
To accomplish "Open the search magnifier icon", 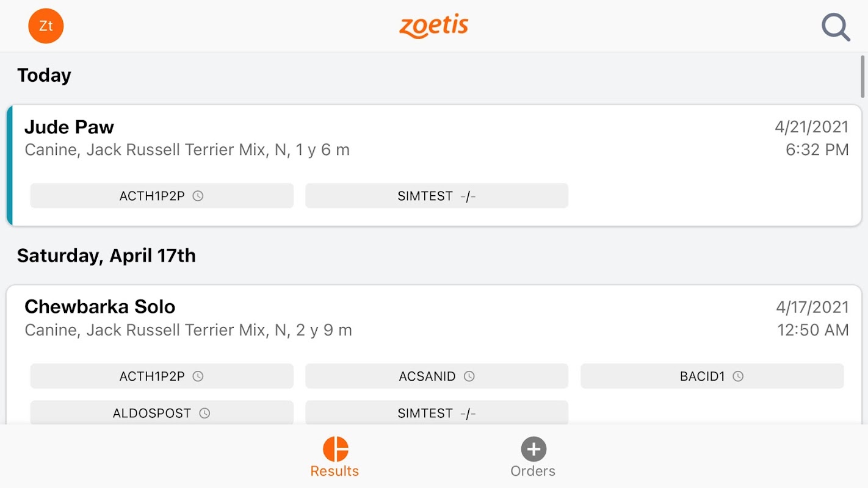I will pyautogui.click(x=836, y=27).
